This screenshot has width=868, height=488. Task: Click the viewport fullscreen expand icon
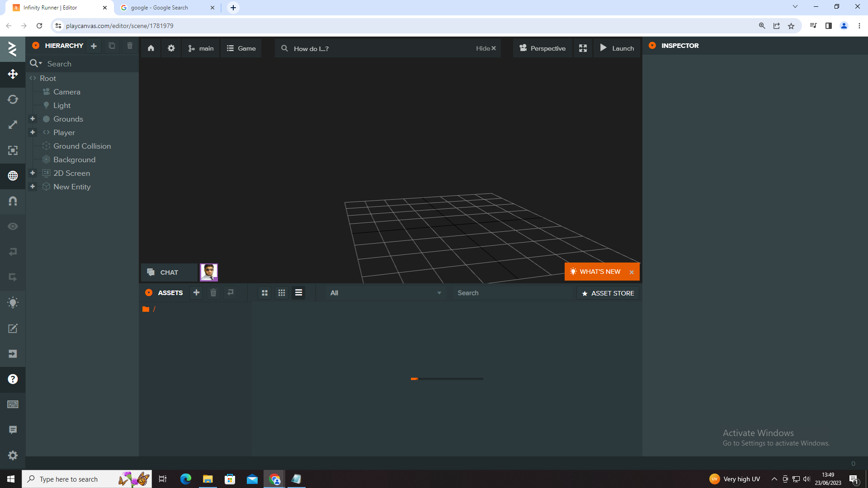(583, 48)
